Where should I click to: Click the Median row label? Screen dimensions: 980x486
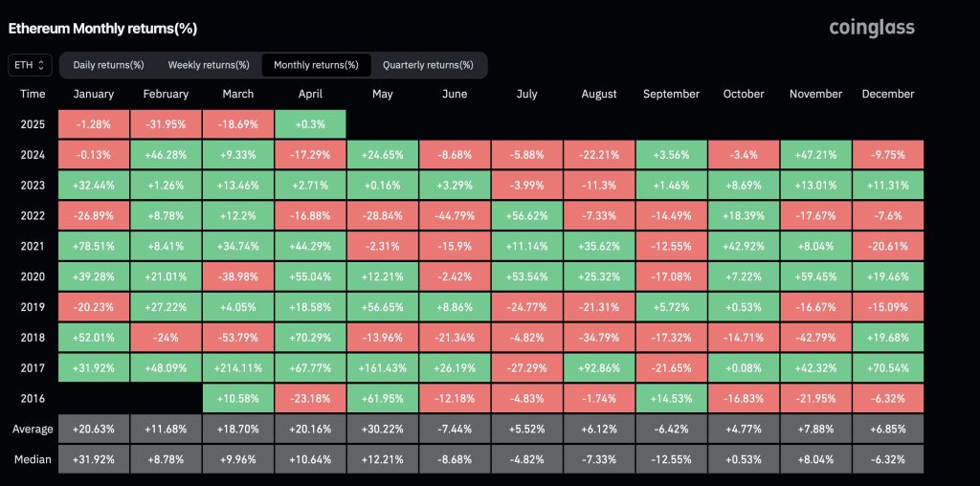(x=33, y=459)
